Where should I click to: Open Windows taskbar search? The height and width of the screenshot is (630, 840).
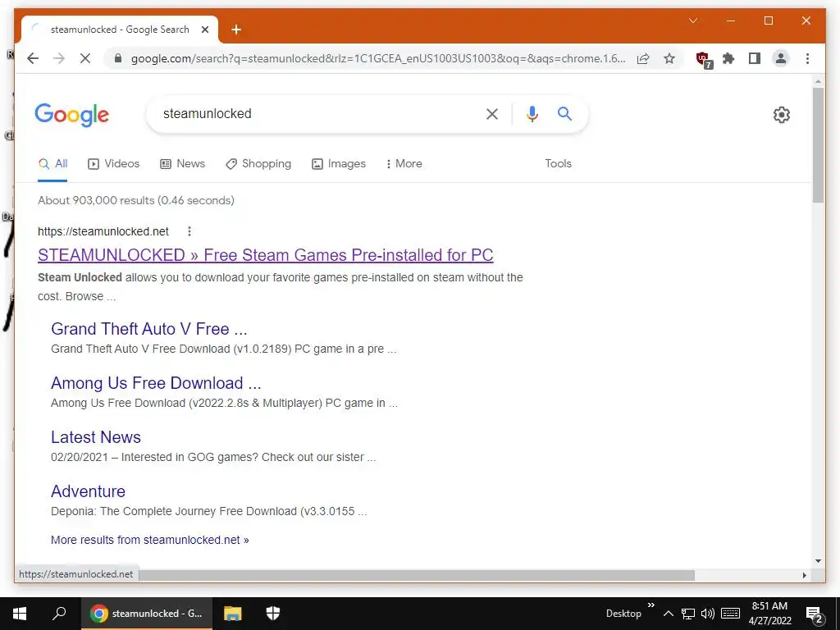[59, 614]
